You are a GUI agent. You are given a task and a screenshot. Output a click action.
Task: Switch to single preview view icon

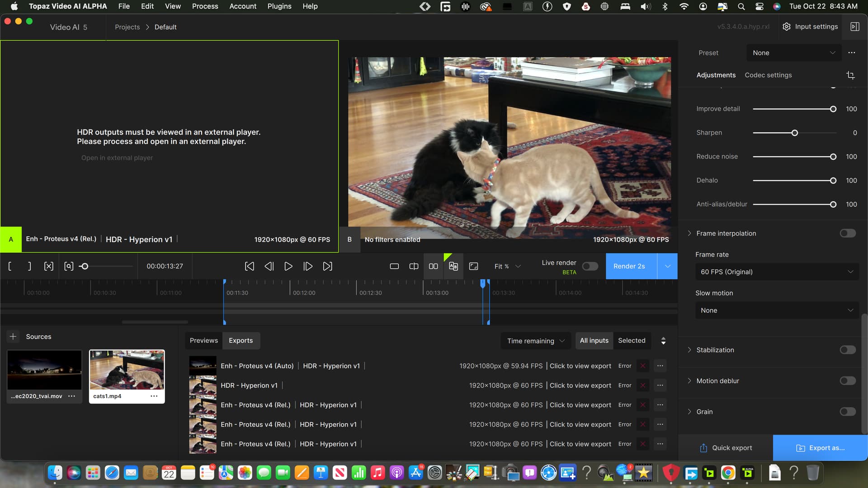pyautogui.click(x=394, y=266)
